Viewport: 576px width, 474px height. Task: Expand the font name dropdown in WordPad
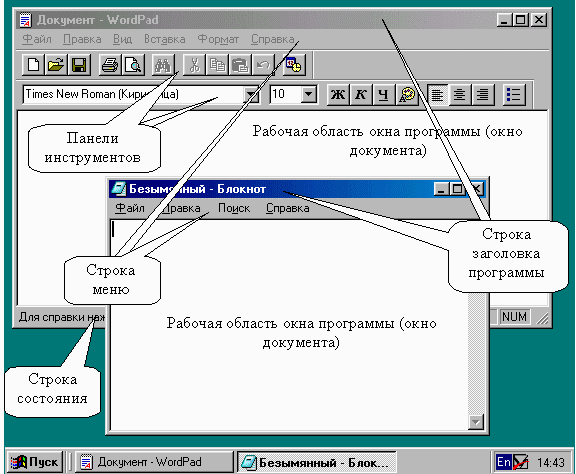pyautogui.click(x=252, y=95)
